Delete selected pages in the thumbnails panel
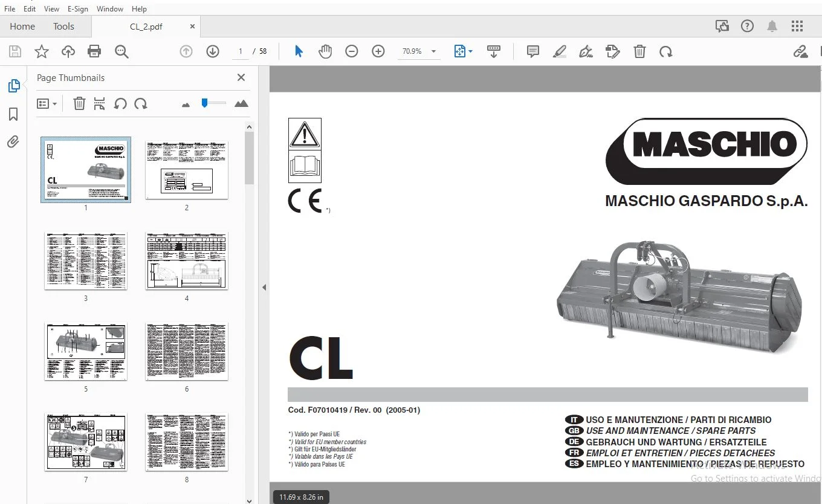Screen dimensions: 822x504 click(x=79, y=104)
